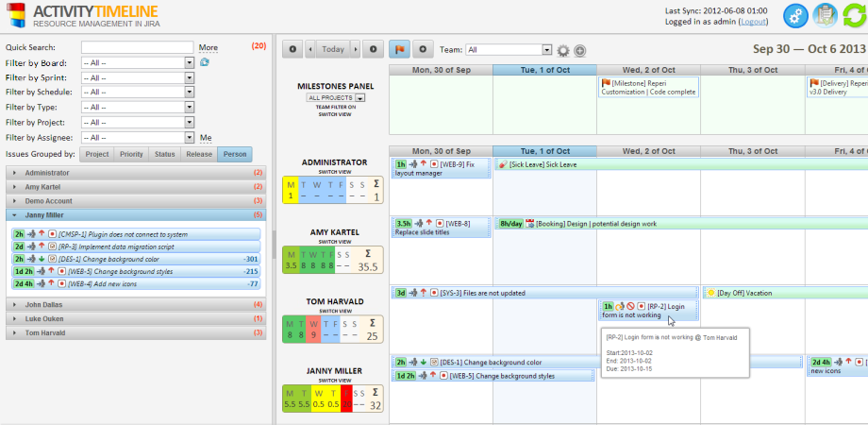
Task: Click the Today button
Action: pos(332,49)
